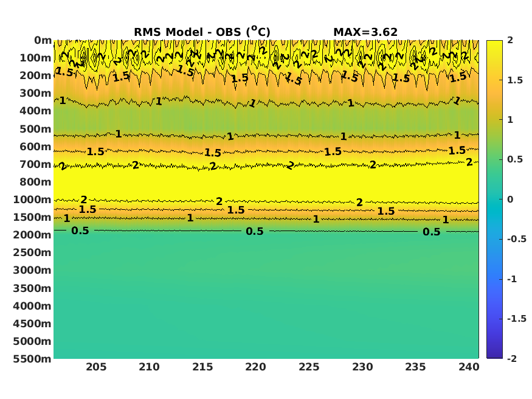The height and width of the screenshot is (399, 532).
Task: Click the '4500m' depth axis label
Action: [33, 324]
